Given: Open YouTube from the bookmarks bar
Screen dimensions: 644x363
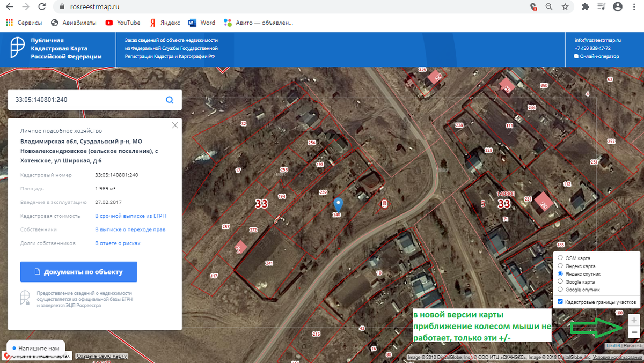Looking at the screenshot, I should (122, 23).
